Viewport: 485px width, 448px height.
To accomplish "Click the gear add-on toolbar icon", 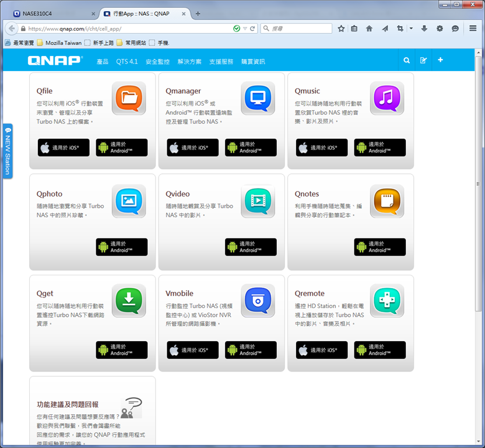I will pos(440,29).
